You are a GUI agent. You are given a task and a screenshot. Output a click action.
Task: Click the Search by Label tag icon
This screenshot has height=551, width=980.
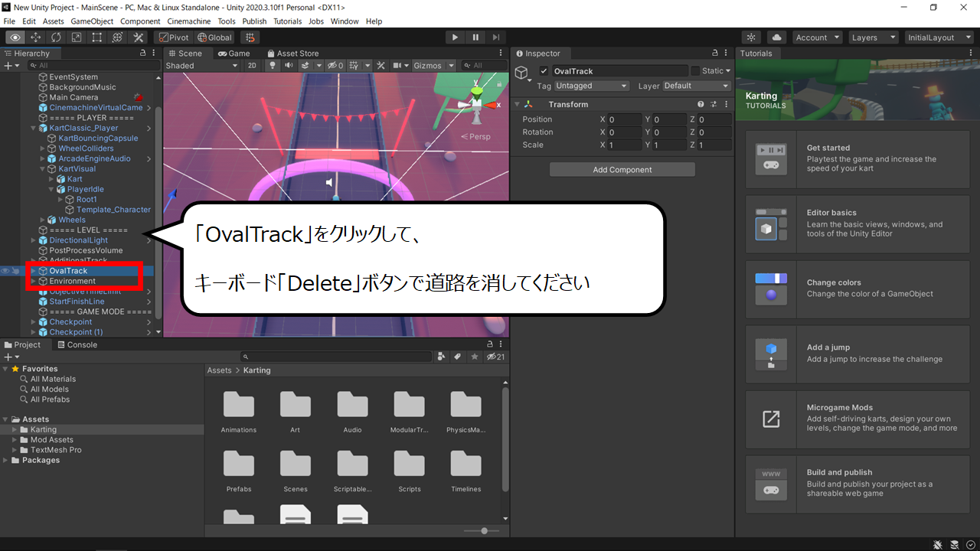[458, 357]
